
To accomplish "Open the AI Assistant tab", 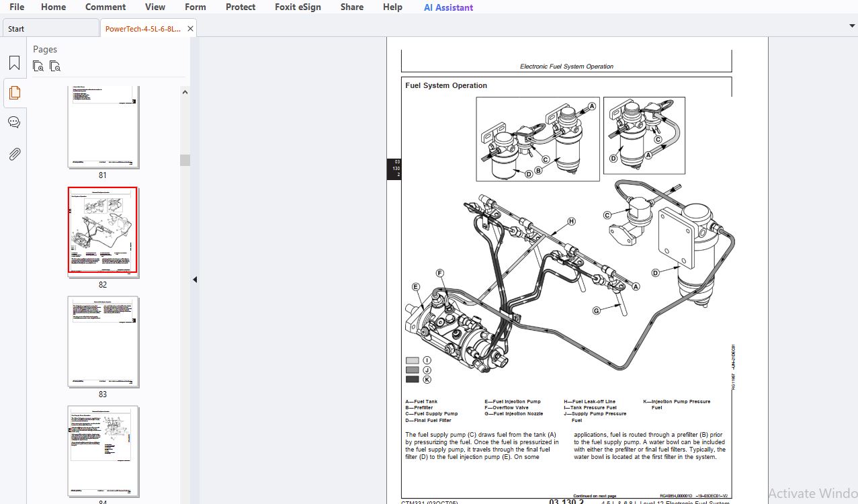I will tap(448, 8).
